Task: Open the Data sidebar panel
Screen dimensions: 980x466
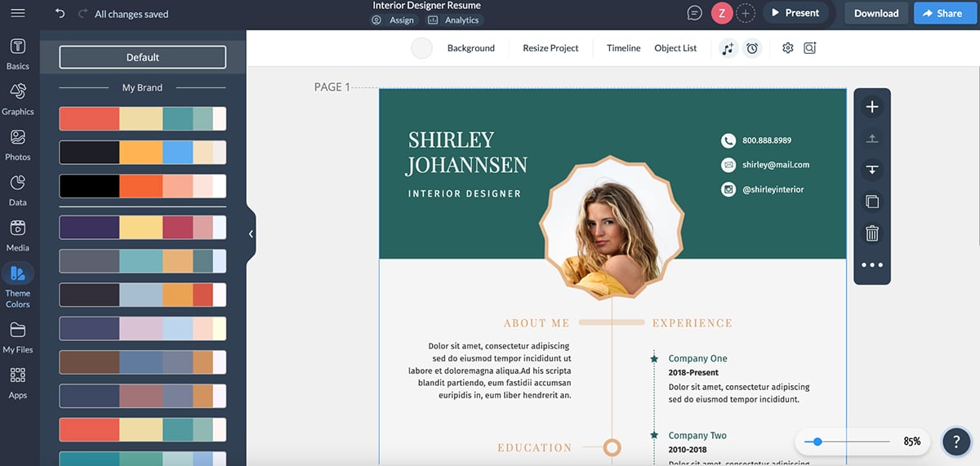Action: click(17, 189)
